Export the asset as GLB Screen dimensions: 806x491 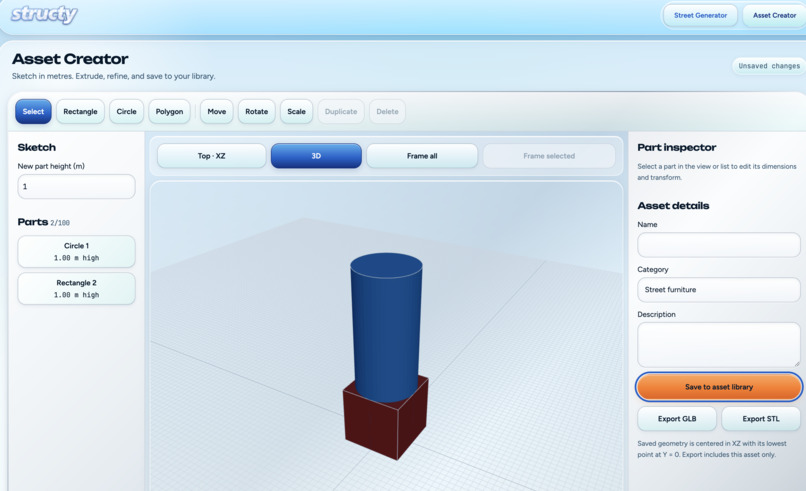[677, 419]
